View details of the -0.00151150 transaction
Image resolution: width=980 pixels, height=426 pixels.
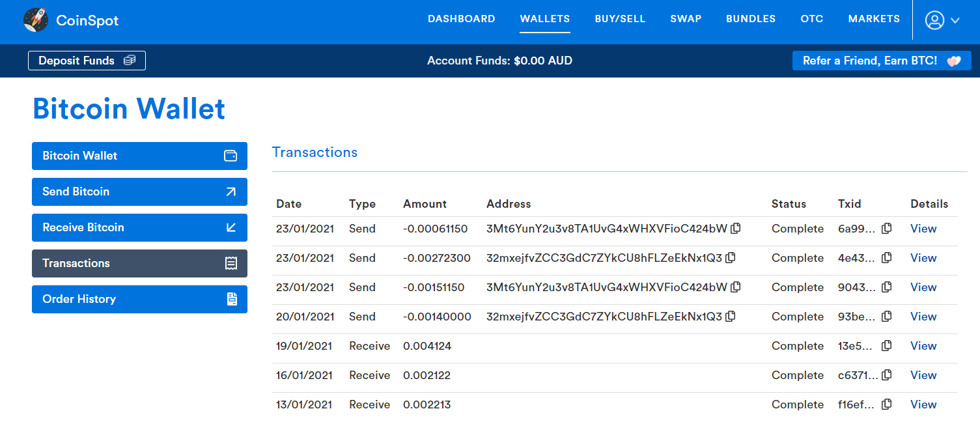tap(923, 287)
